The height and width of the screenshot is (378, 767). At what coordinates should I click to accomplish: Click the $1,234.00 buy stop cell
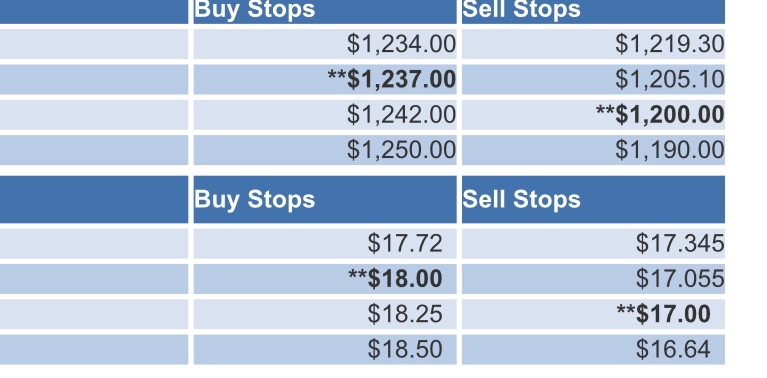[325, 44]
